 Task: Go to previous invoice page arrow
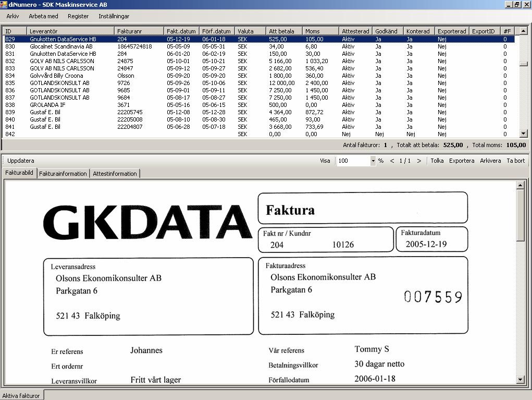click(x=392, y=161)
